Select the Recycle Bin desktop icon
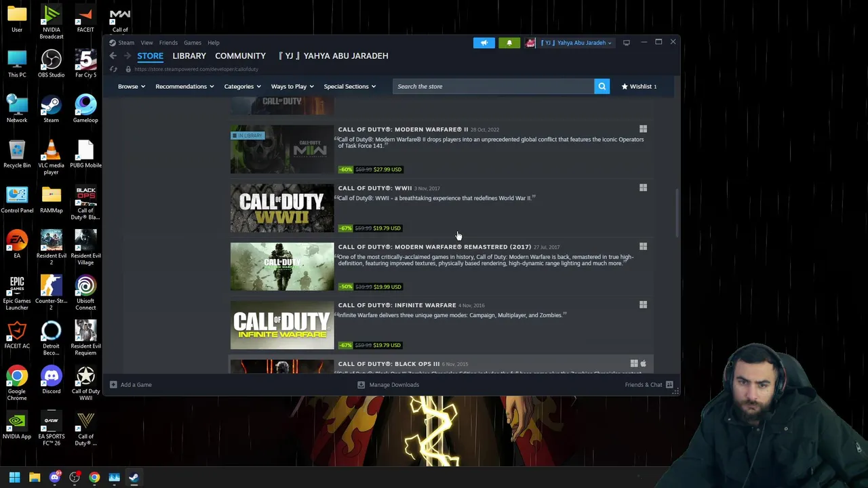868x488 pixels. pyautogui.click(x=17, y=155)
